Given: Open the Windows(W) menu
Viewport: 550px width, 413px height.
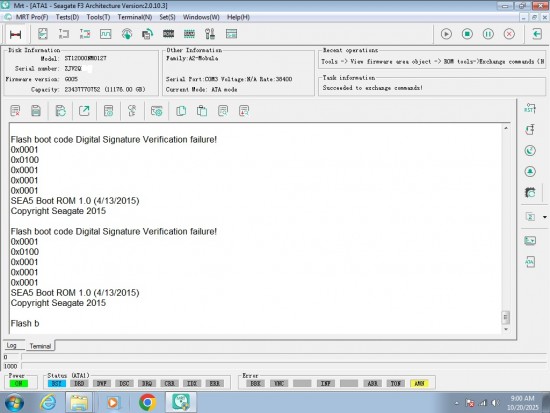Looking at the screenshot, I should [x=201, y=17].
